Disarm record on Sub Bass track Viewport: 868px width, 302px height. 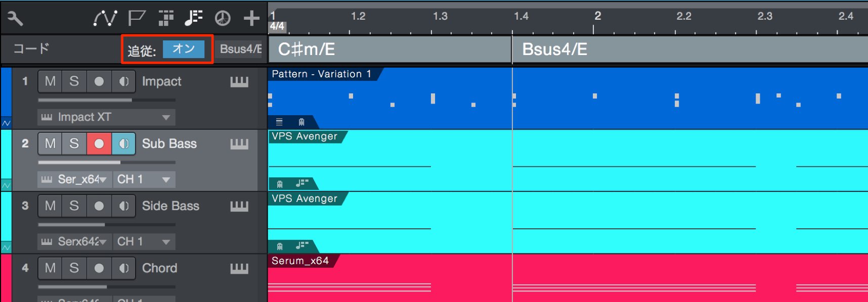(x=99, y=143)
